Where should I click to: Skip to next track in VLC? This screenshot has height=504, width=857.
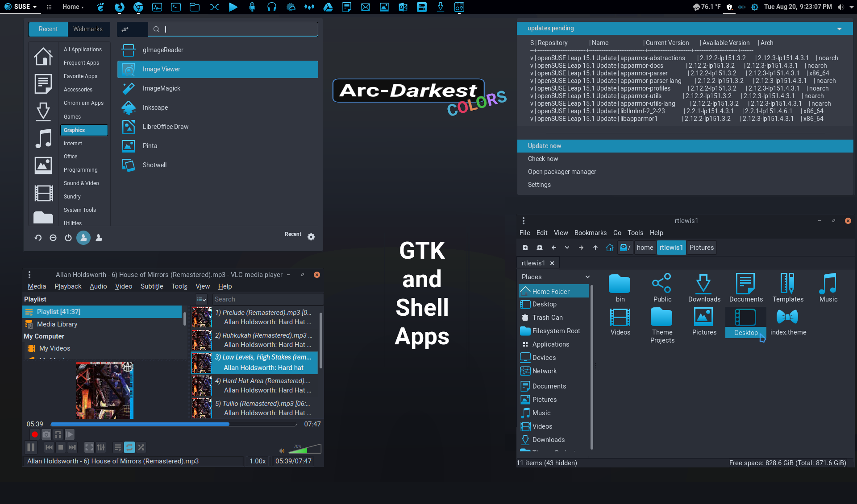(x=72, y=447)
